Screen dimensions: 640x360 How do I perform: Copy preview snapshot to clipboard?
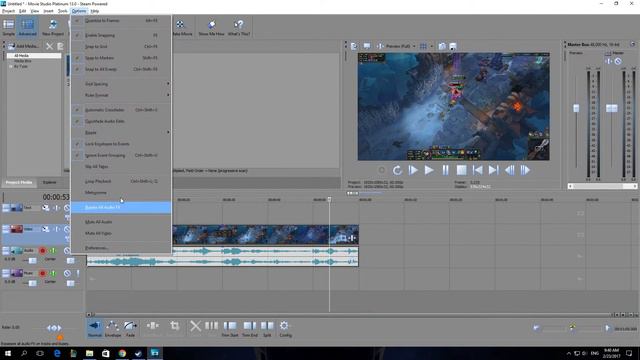tap(442, 46)
